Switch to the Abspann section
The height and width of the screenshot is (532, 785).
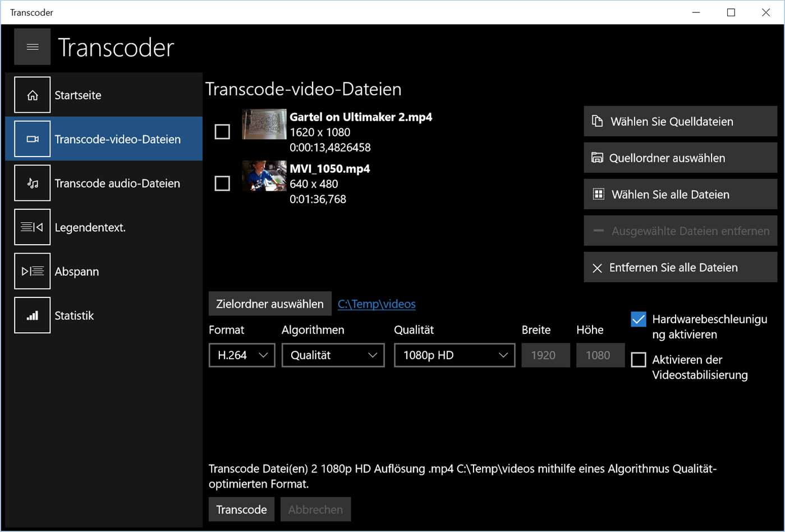click(76, 272)
